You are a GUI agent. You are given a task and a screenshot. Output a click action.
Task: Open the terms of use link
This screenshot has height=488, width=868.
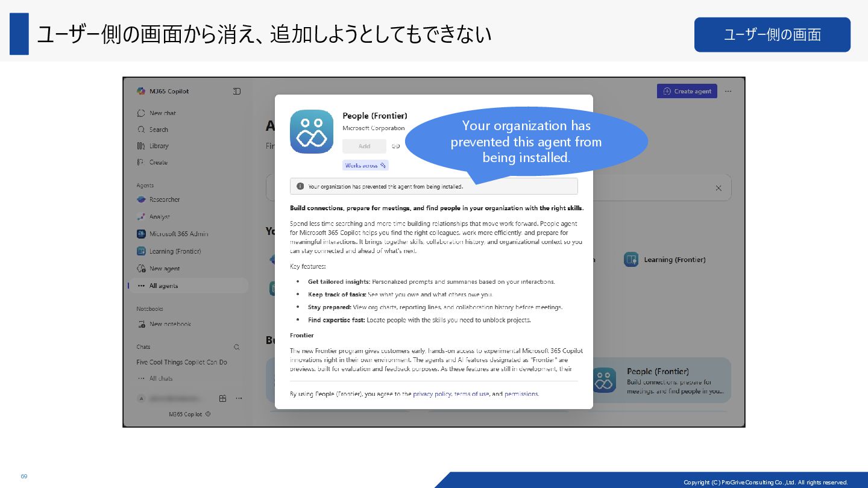pos(471,394)
